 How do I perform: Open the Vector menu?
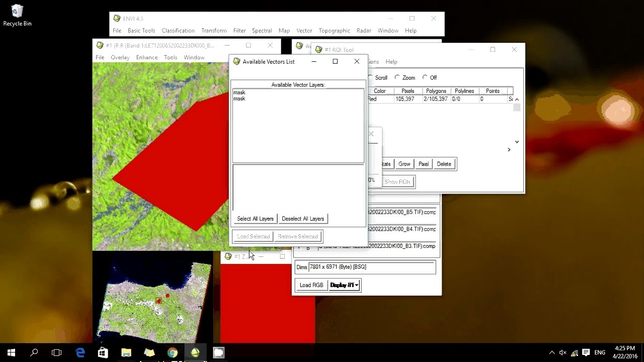pos(304,31)
